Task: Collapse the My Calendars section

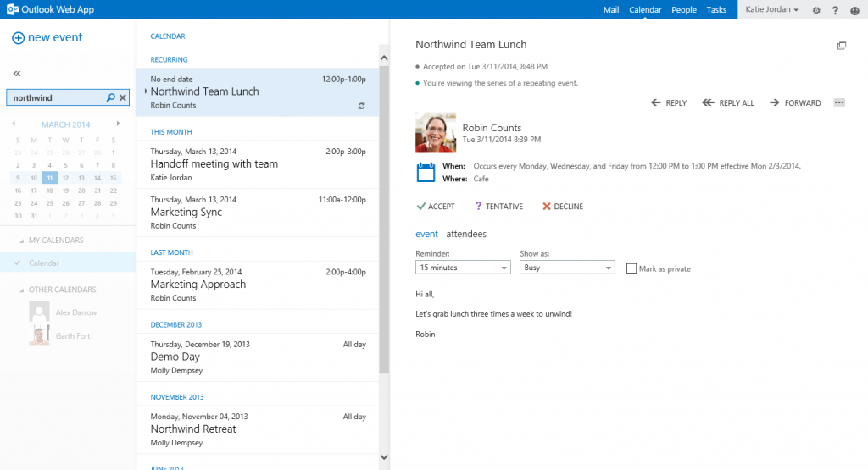Action: (21, 241)
